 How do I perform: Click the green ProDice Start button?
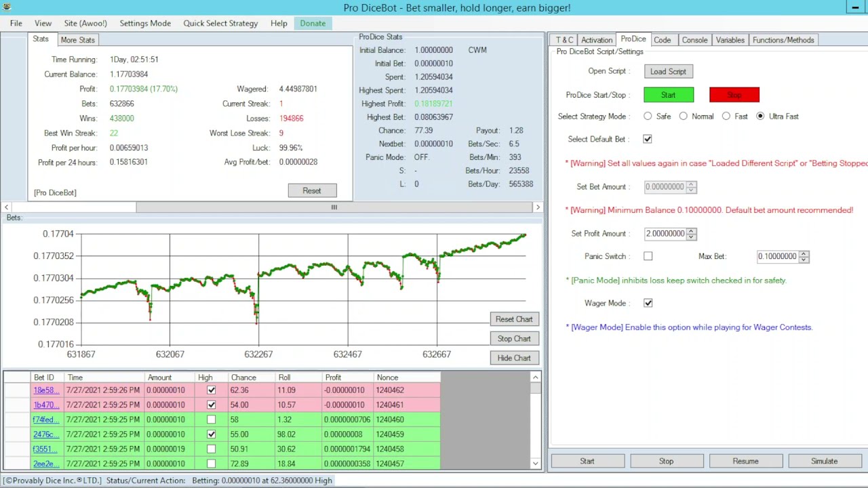pyautogui.click(x=669, y=95)
